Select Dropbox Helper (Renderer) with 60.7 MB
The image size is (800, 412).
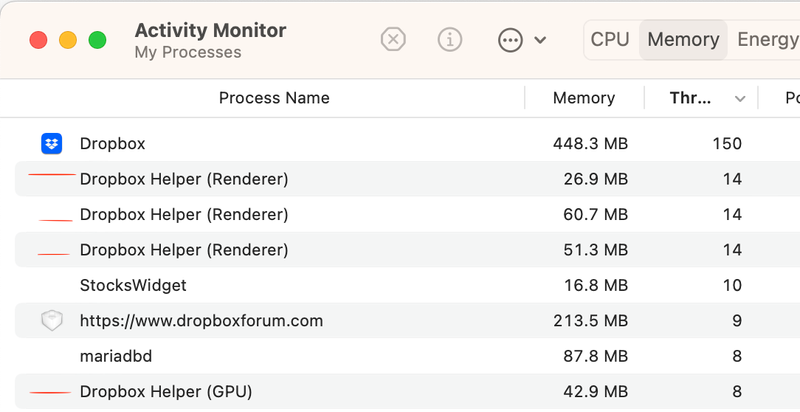(x=184, y=214)
